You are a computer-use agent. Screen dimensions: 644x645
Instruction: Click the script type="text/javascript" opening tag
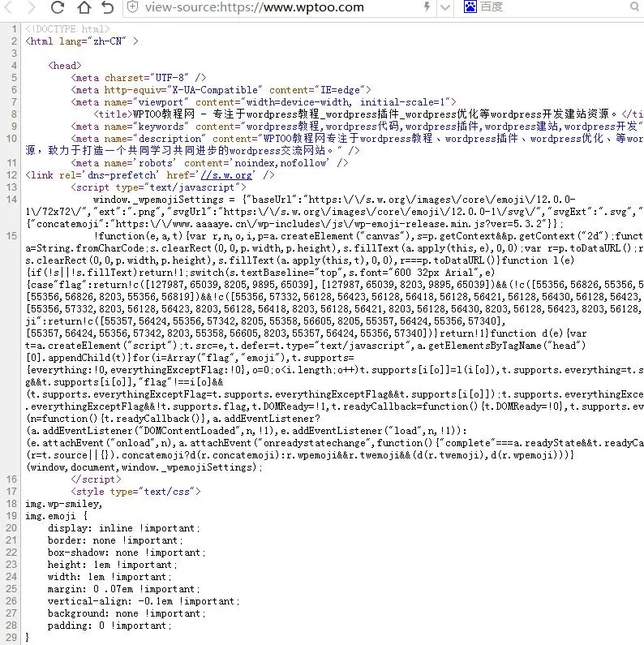158,187
